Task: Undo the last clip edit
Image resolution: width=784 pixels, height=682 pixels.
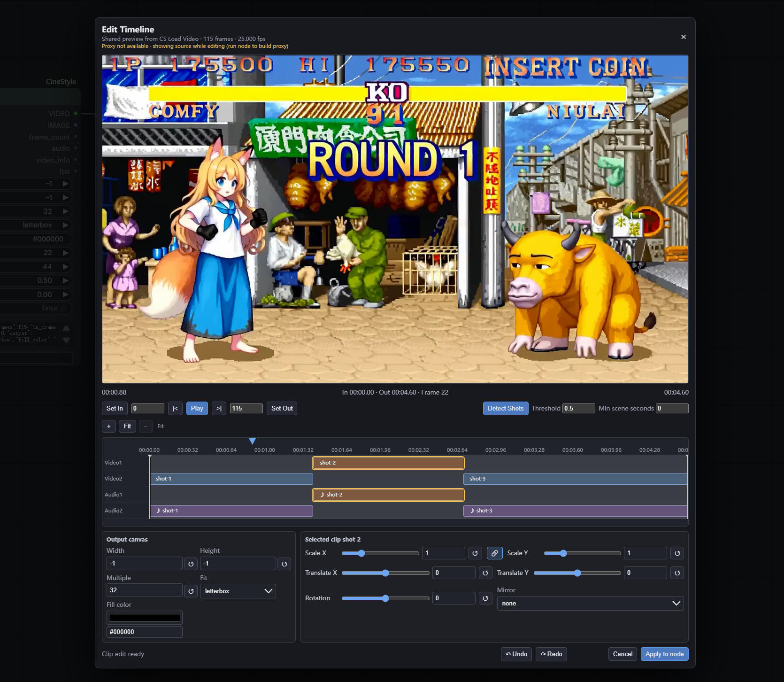Action: pyautogui.click(x=516, y=654)
